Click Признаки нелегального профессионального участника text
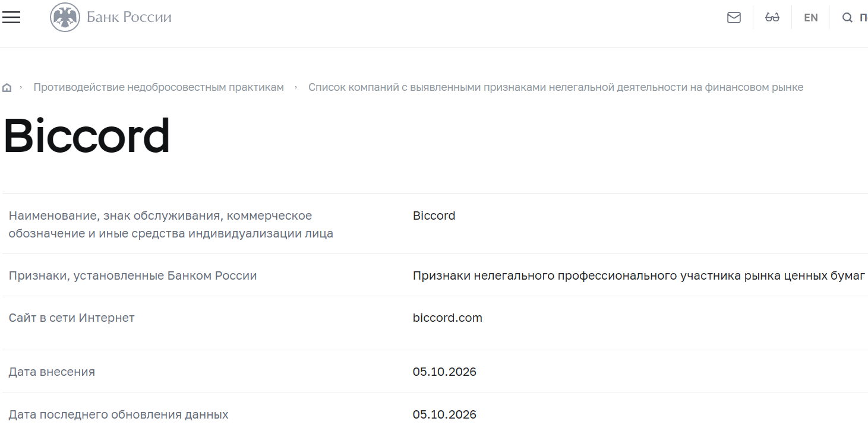 tap(639, 275)
